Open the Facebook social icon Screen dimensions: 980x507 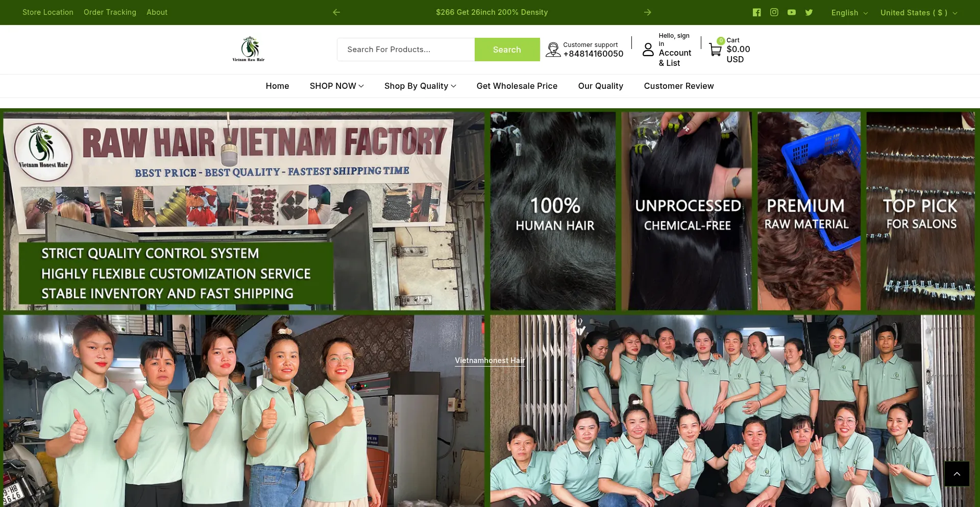coord(756,12)
